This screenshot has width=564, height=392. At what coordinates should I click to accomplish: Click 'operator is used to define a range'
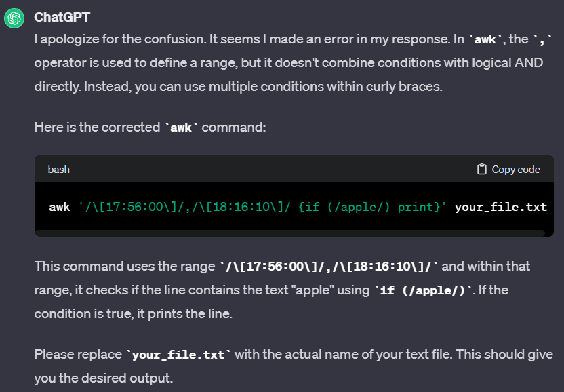pos(136,63)
